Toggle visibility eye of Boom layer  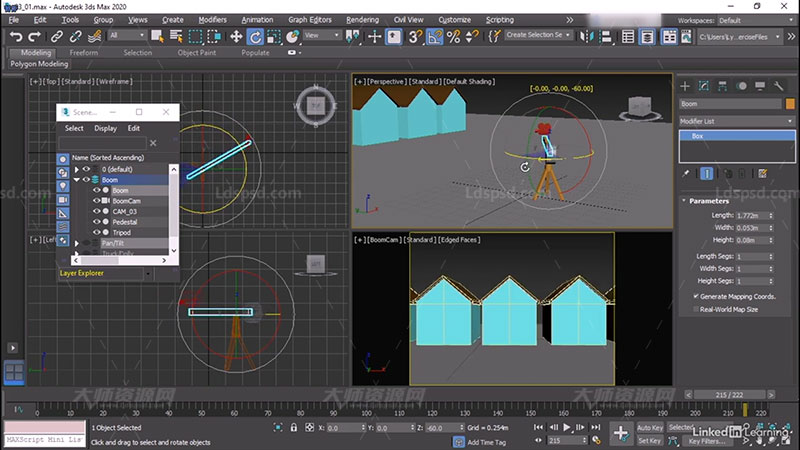tap(86, 180)
